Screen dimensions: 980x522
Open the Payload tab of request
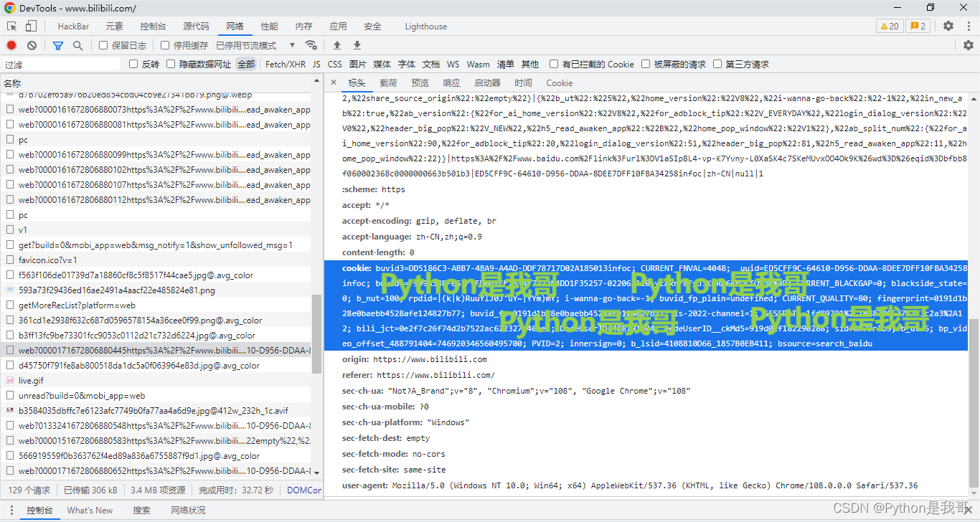click(x=388, y=82)
